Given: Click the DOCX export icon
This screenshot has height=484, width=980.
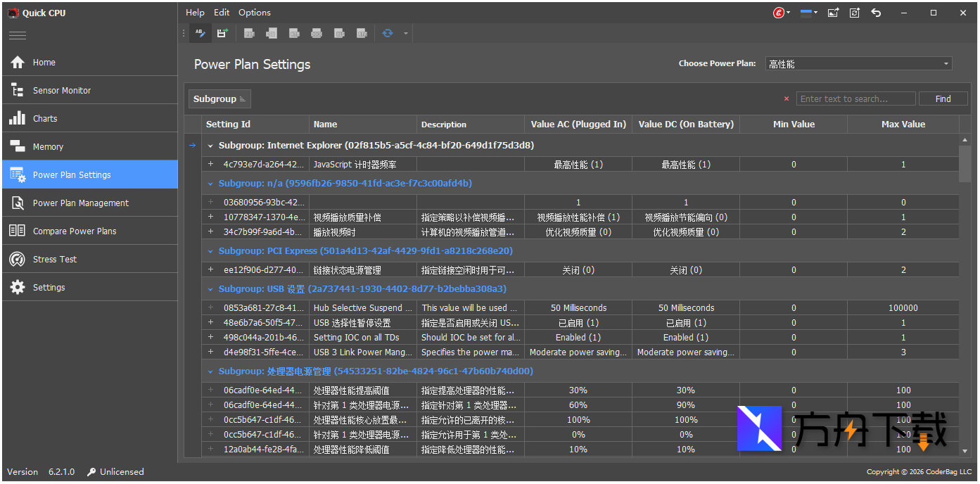Looking at the screenshot, I should (317, 33).
